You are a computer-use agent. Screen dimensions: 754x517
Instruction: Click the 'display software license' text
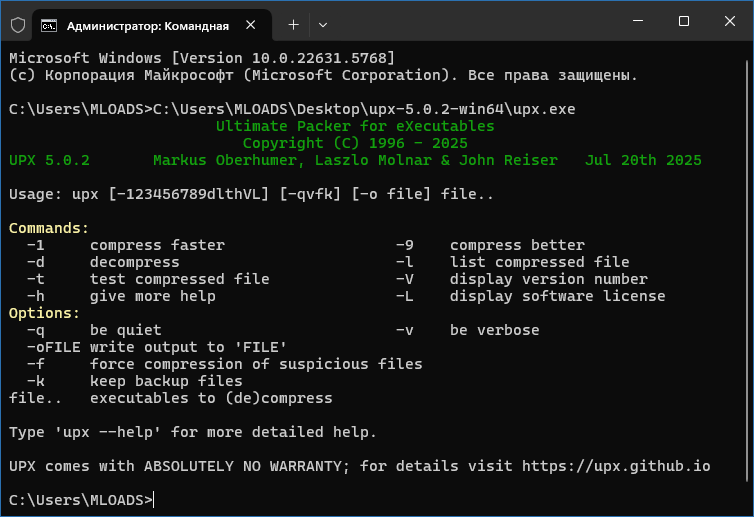tap(558, 296)
